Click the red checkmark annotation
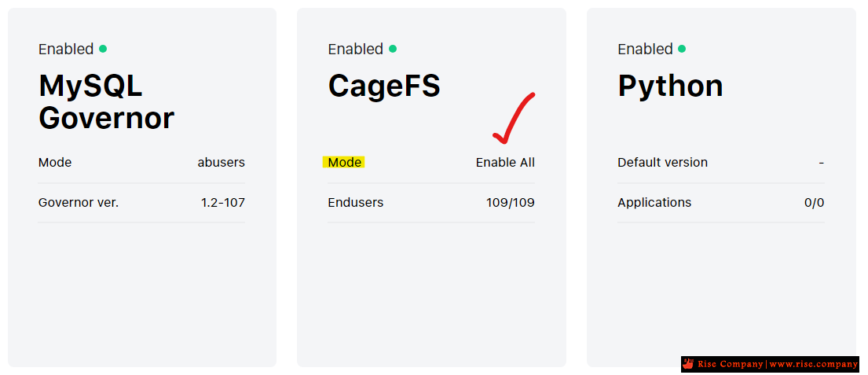The image size is (868, 375). coord(514,117)
